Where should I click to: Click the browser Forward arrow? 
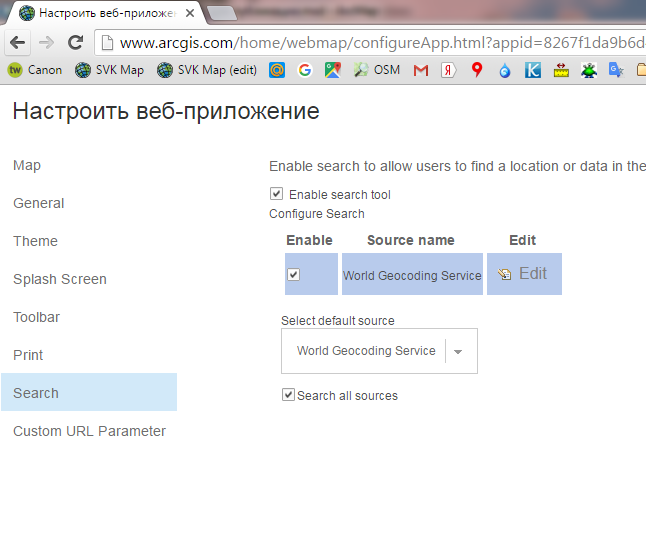pos(46,42)
